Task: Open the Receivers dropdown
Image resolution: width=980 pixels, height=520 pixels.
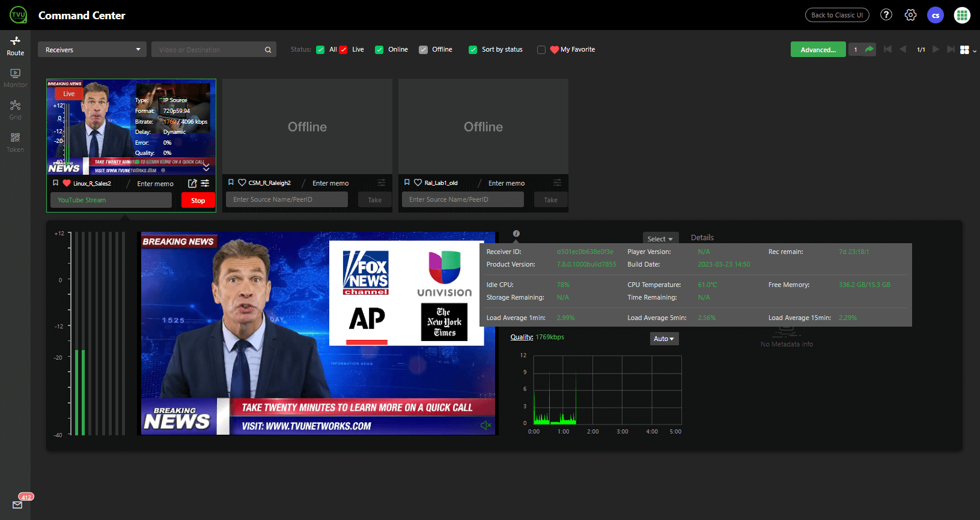Action: (92, 49)
